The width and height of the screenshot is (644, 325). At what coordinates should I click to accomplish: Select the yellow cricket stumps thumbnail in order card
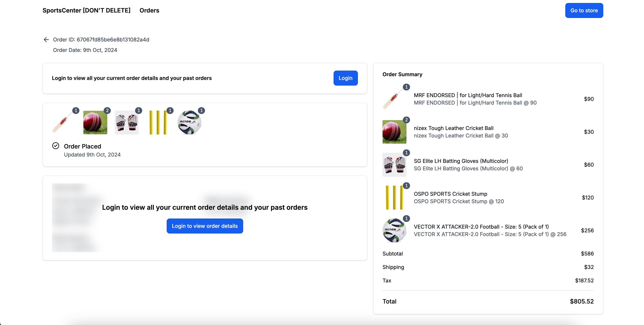158,122
